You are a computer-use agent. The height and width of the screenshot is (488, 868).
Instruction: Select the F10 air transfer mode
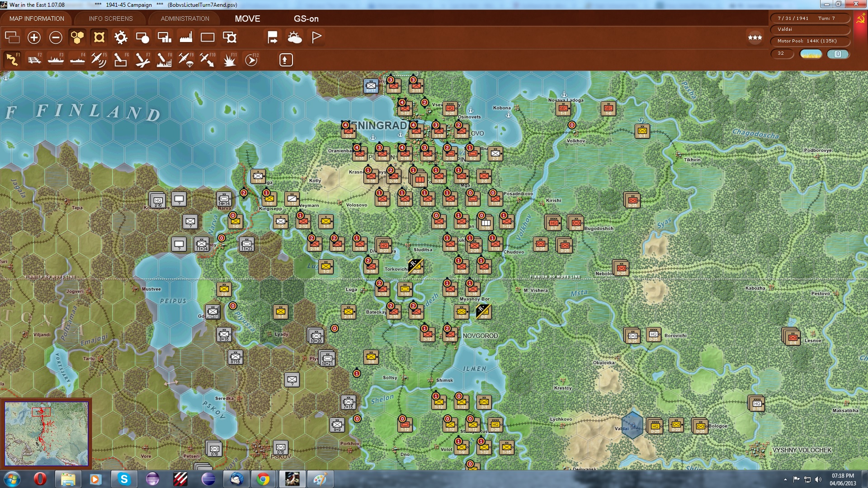click(x=208, y=60)
